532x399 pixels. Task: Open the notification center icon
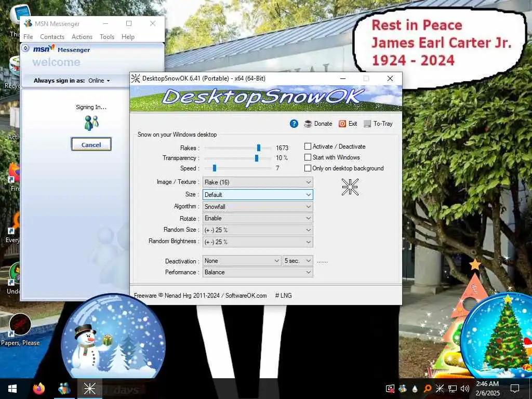point(515,389)
